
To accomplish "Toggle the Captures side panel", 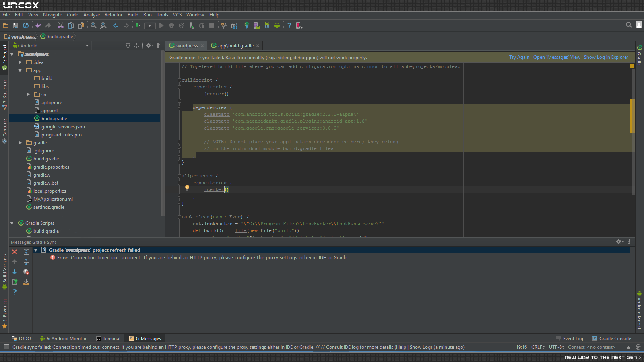I will pyautogui.click(x=4, y=131).
